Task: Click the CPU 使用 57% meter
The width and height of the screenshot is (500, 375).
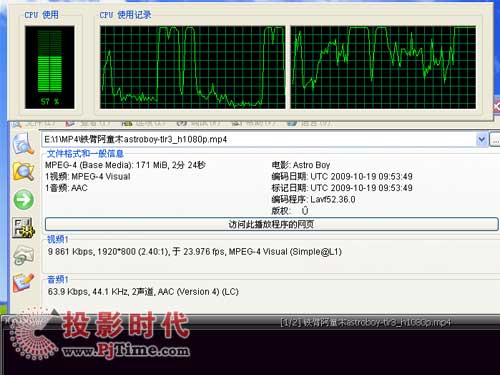Action: (50, 67)
